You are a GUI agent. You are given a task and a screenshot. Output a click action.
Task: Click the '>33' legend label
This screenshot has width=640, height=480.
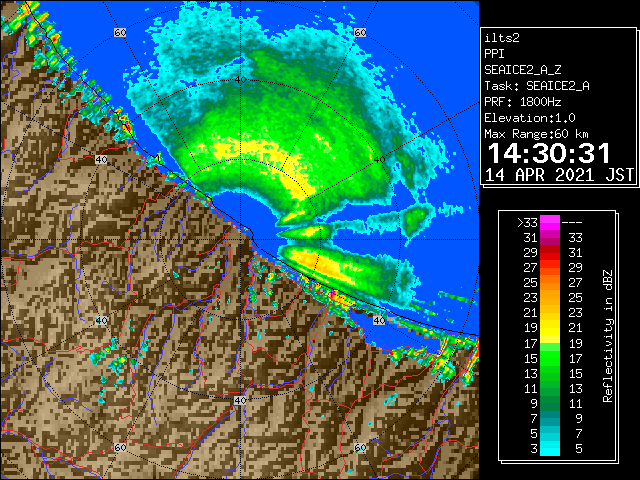click(527, 223)
